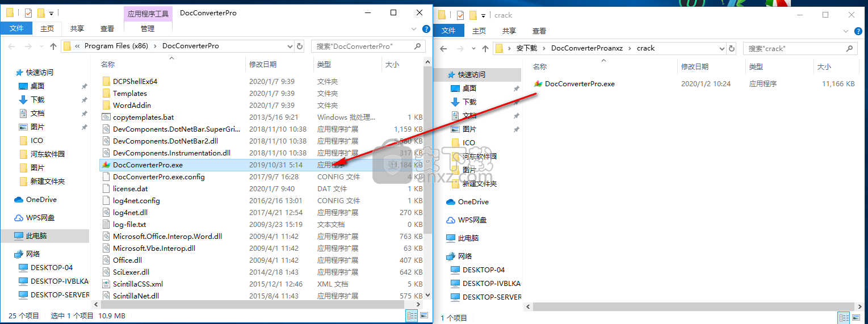
Task: Select the WordAddin folder icon
Action: (106, 105)
